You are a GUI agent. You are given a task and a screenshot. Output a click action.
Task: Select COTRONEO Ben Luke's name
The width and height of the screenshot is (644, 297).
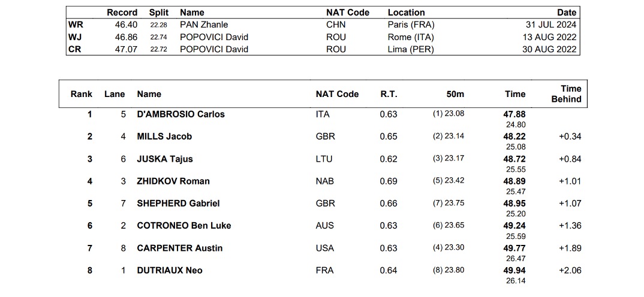(183, 226)
